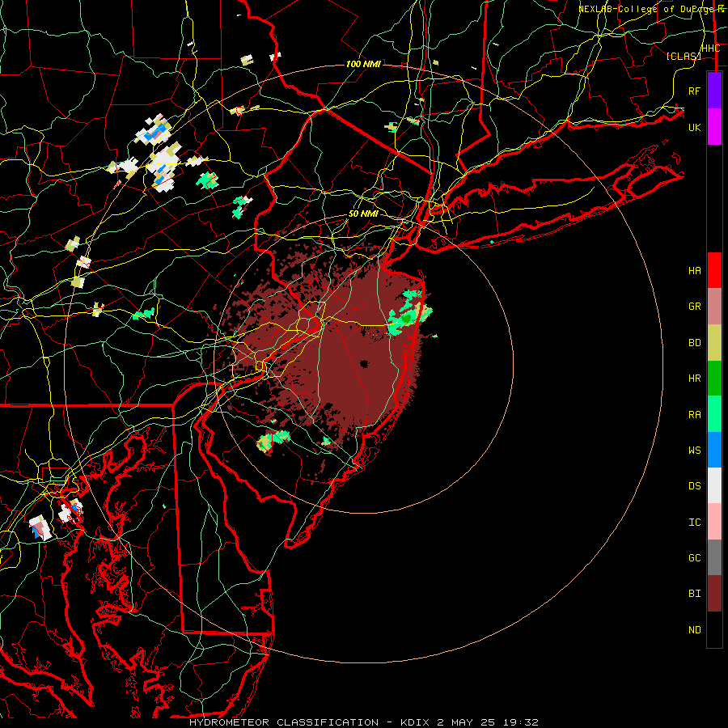Click the ND black legend swatch
This screenshot has width=728, height=728.
coord(714,629)
